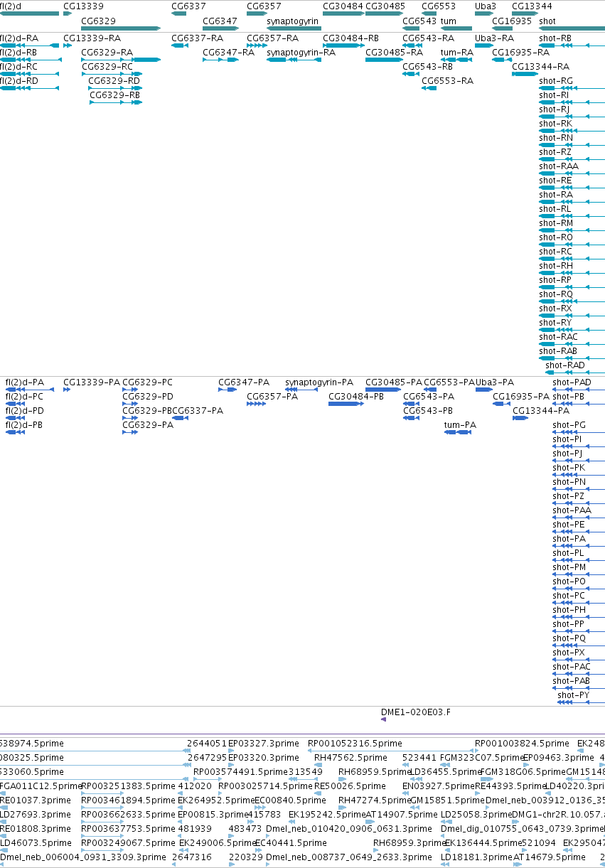Select the Uba3-PA protein label
The image size is (605, 868).
pos(495,382)
